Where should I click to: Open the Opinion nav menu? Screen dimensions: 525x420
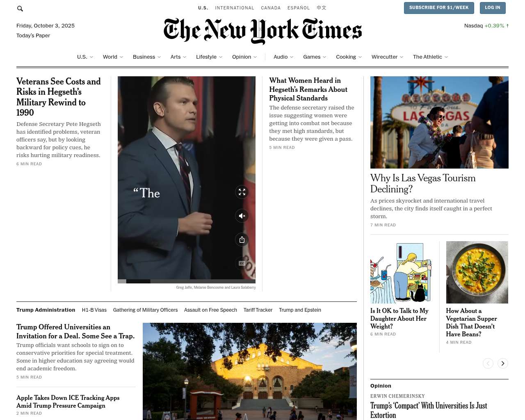click(244, 57)
